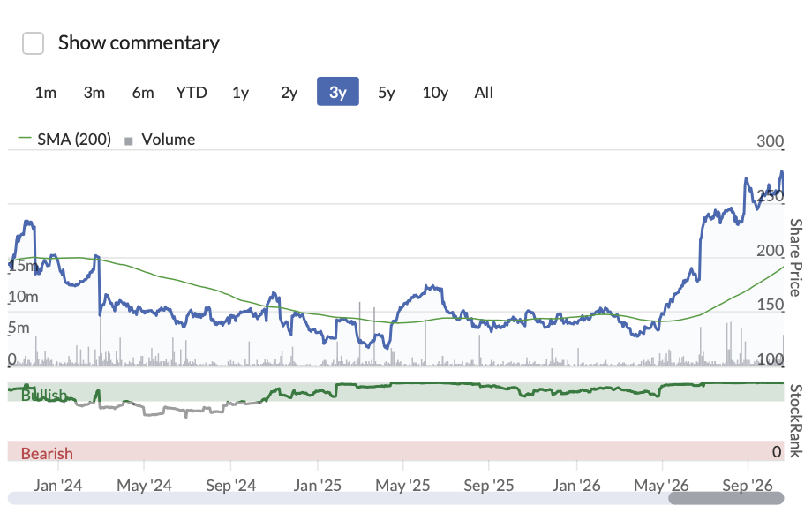Click the May '26 axis label
This screenshot has height=521, width=812.
[x=661, y=486]
